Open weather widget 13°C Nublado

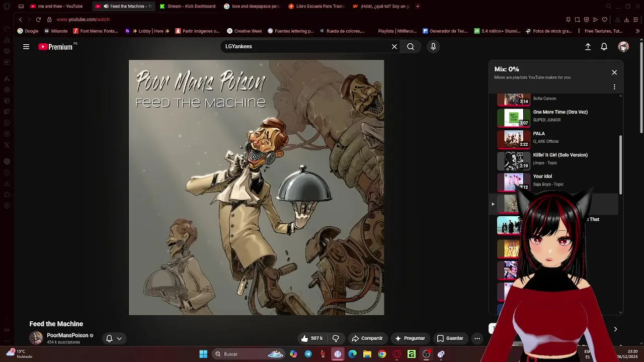coord(18,354)
